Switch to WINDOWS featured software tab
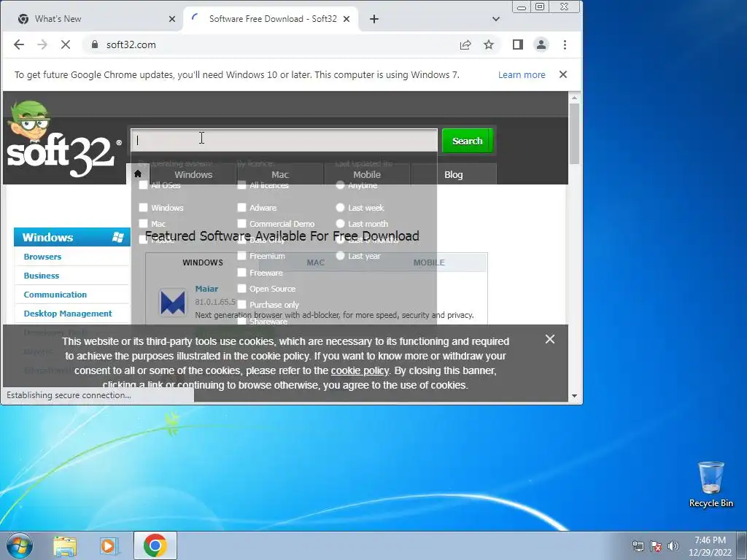Screen dimensions: 747x560 203,262
